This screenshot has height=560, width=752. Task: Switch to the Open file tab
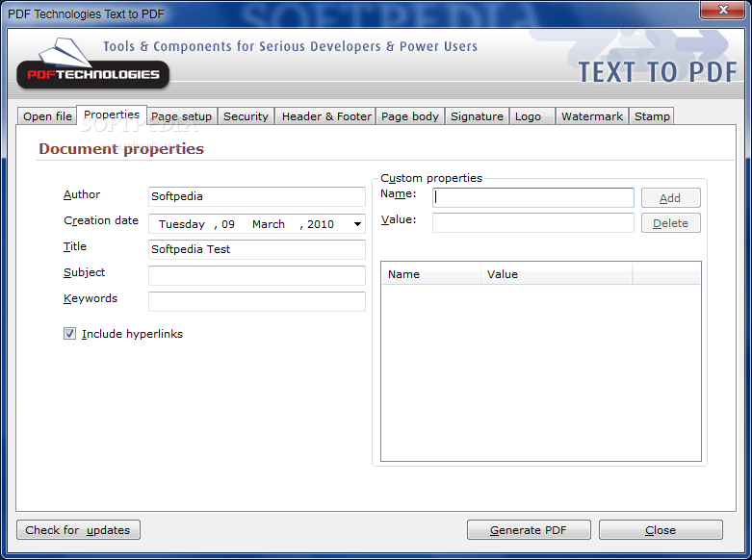(47, 116)
